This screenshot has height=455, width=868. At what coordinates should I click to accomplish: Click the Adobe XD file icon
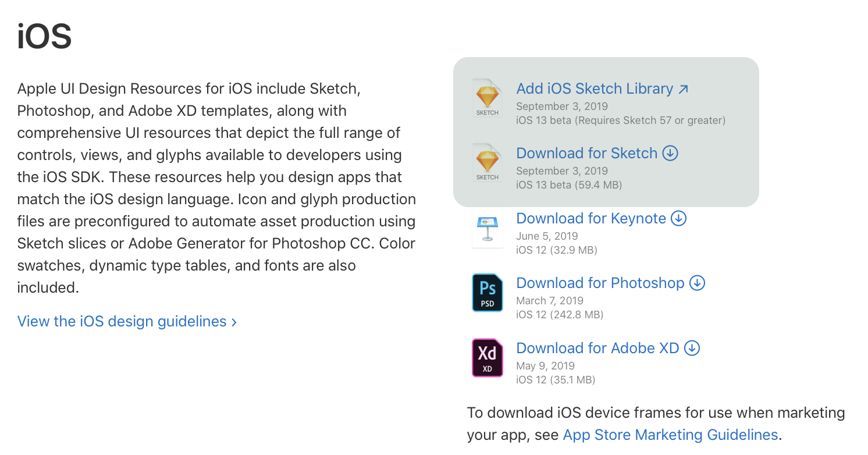point(488,358)
